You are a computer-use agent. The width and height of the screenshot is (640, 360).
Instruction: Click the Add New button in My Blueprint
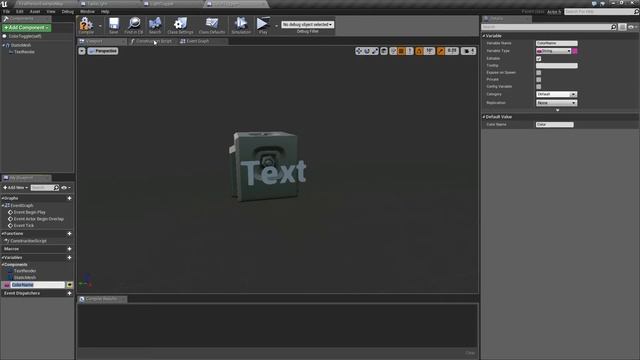pos(16,188)
